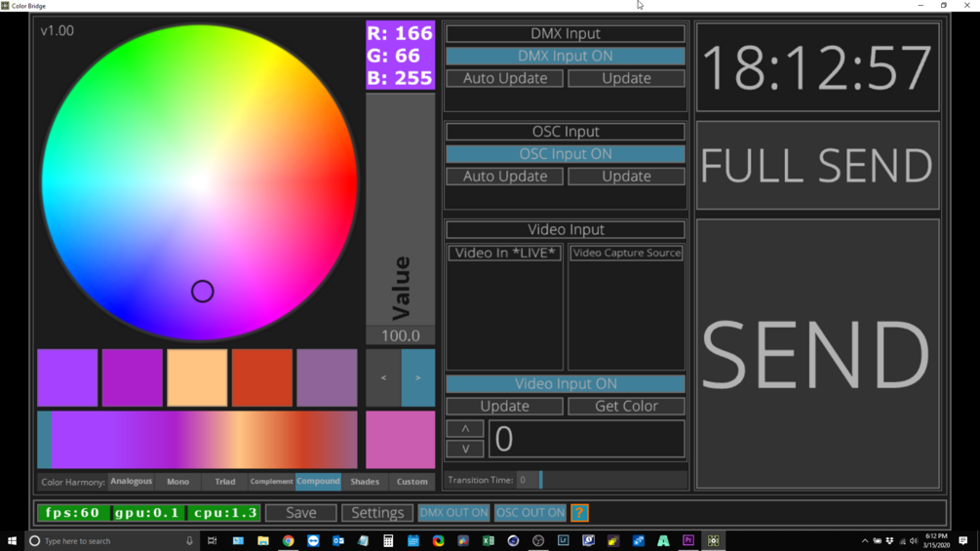Image resolution: width=980 pixels, height=551 pixels.
Task: Click the v1.00 version label
Action: [x=58, y=30]
